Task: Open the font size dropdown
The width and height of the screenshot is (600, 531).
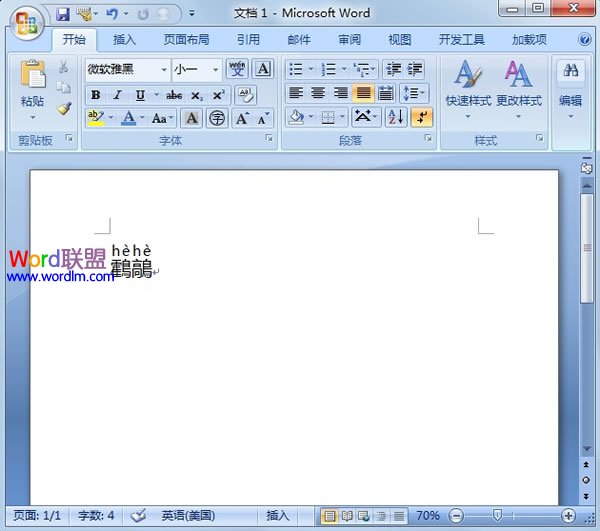Action: tap(216, 70)
